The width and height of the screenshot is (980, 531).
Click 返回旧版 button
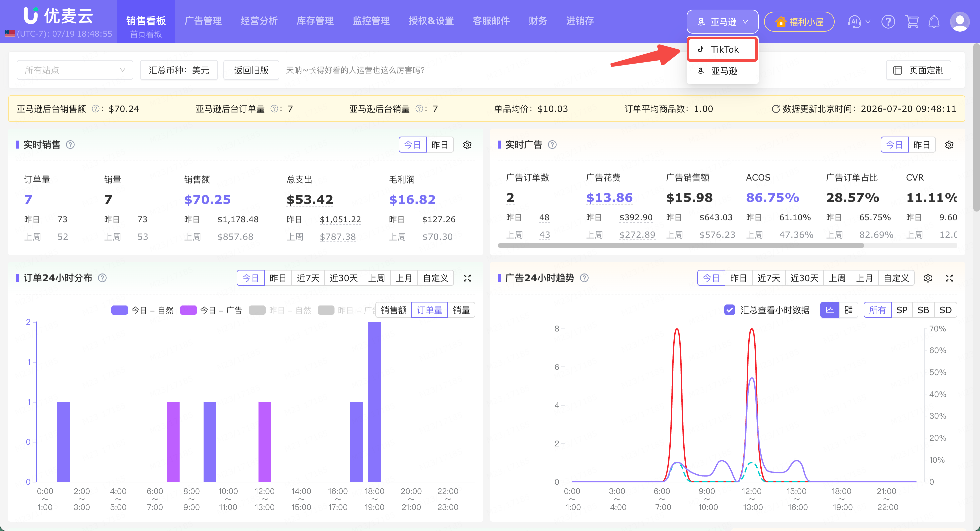[x=251, y=70]
